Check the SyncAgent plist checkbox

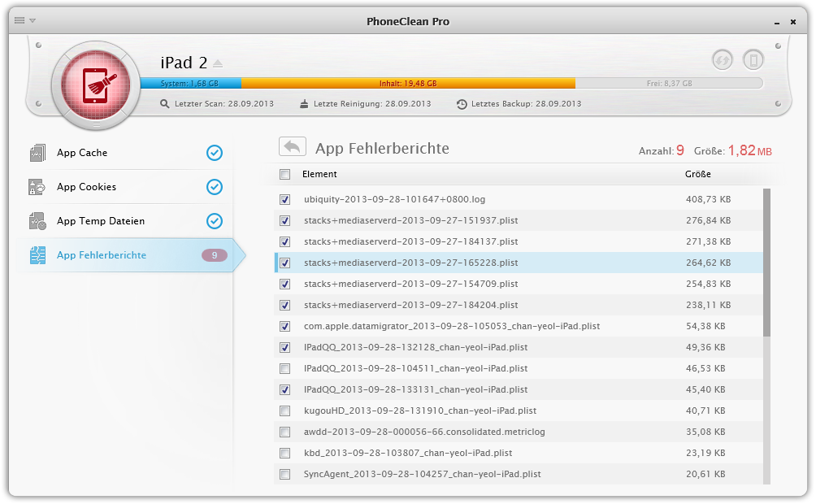click(284, 474)
